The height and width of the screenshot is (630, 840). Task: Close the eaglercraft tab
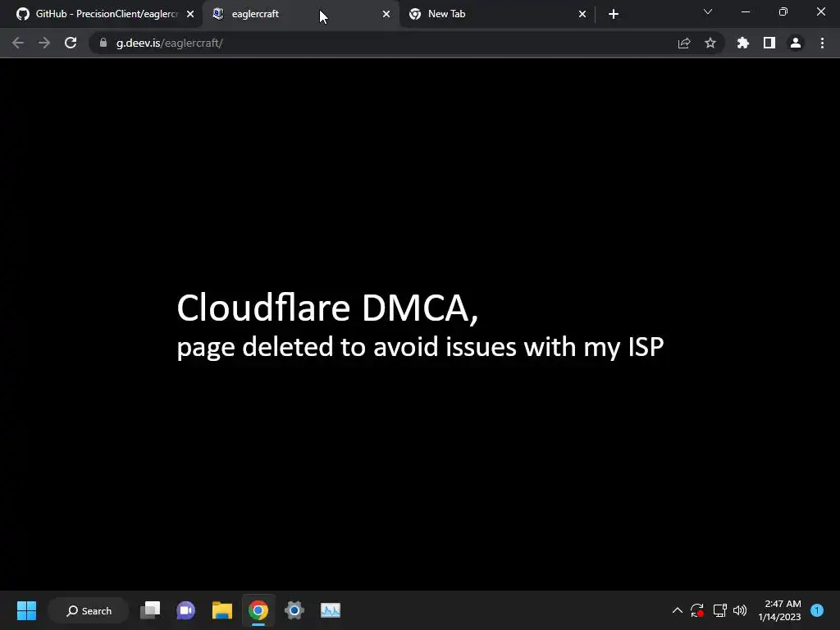[386, 14]
